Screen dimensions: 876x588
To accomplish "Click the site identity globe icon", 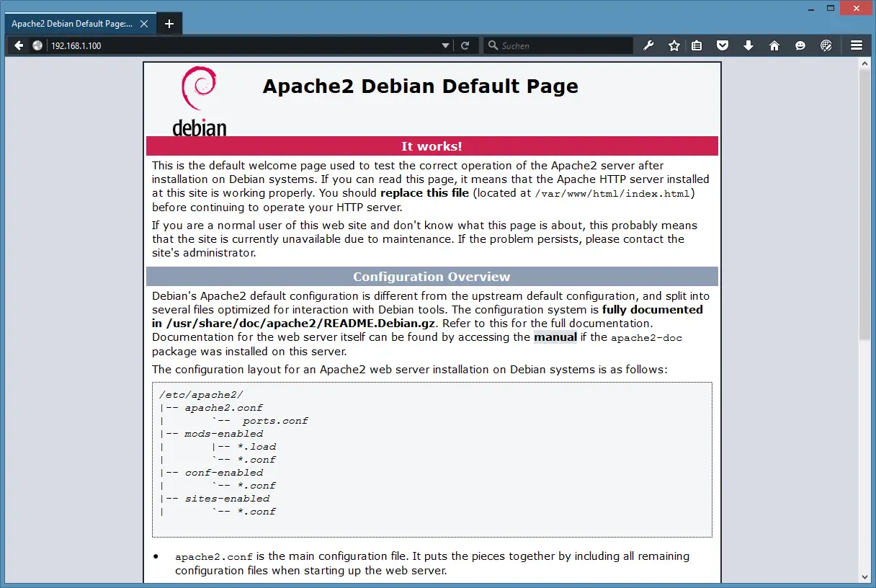I will [x=37, y=45].
